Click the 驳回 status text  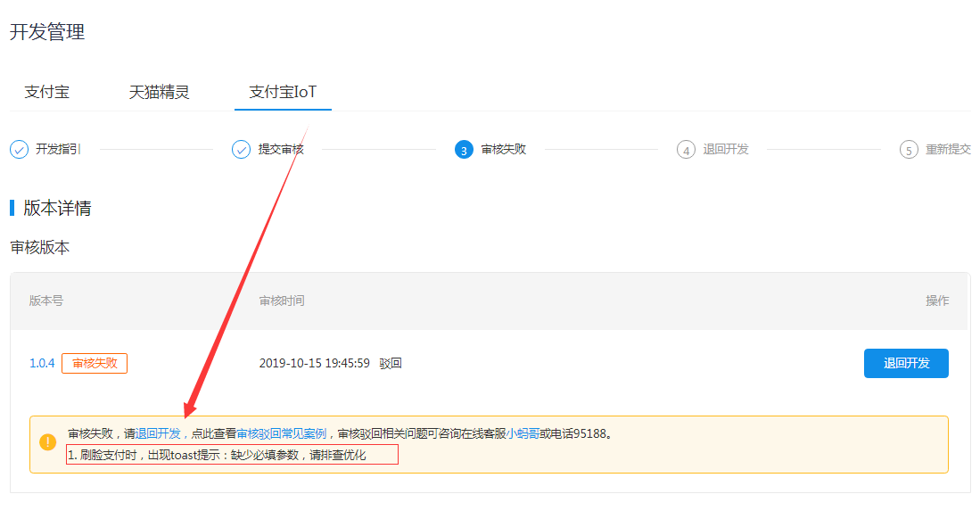(x=391, y=363)
